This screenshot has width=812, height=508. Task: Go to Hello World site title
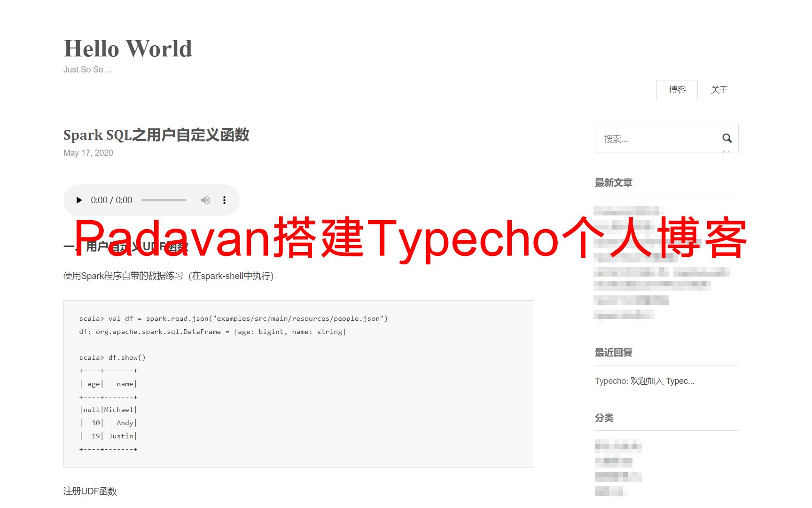(128, 48)
